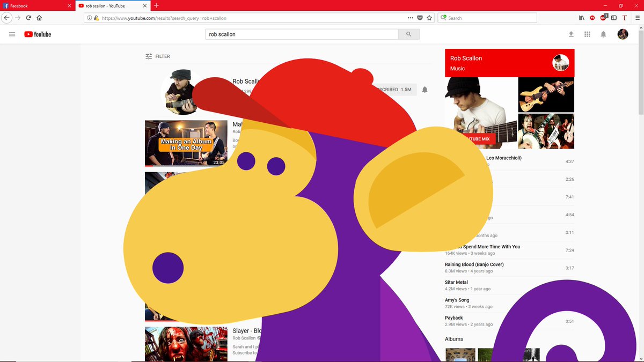Open search FILTER options
Image resolution: width=644 pixels, height=362 pixels.
tap(158, 56)
